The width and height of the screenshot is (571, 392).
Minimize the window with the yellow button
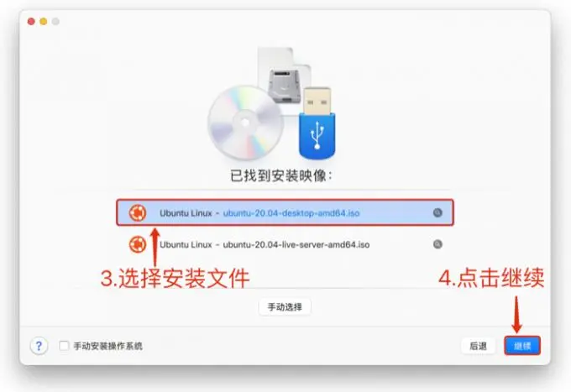point(44,22)
